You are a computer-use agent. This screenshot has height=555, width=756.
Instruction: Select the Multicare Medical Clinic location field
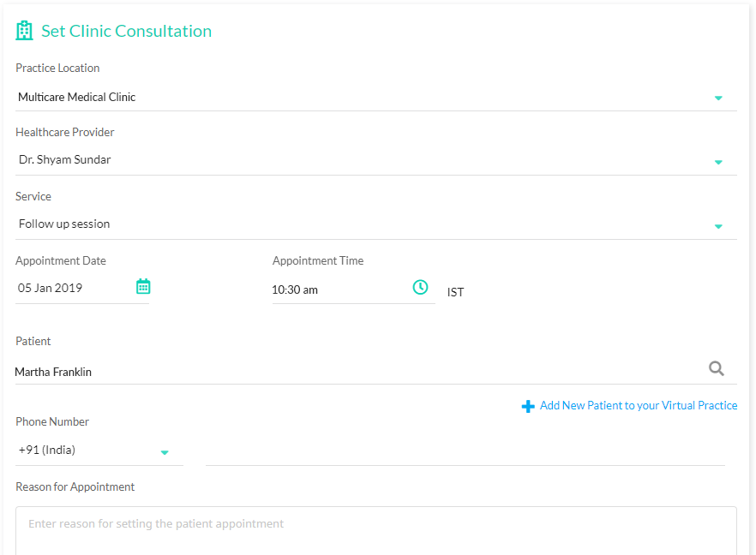click(x=376, y=98)
